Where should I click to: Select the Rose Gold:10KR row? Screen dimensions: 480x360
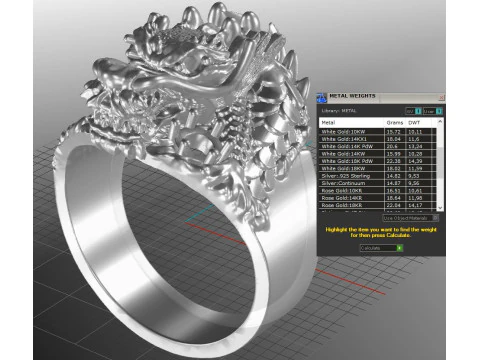[377, 191]
